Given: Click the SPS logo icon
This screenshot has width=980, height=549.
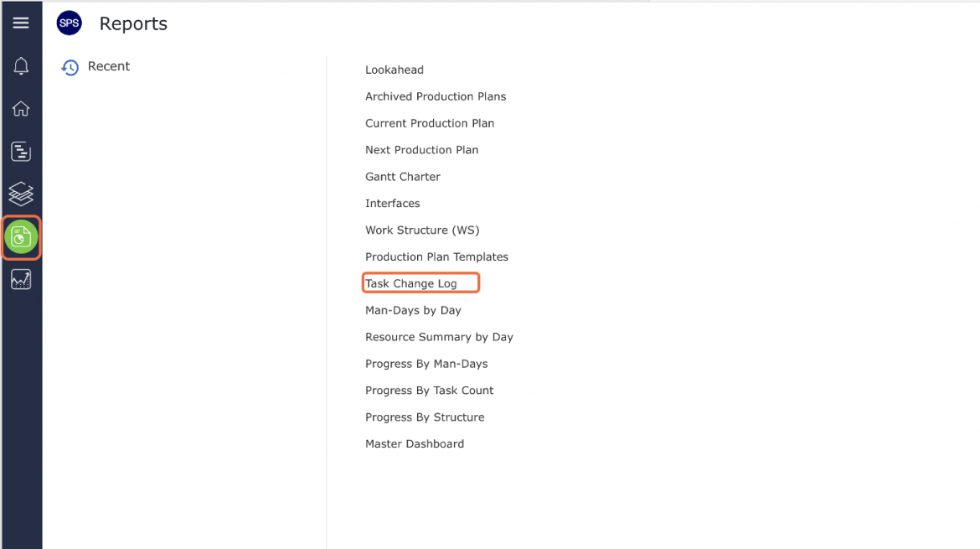Looking at the screenshot, I should click(70, 23).
